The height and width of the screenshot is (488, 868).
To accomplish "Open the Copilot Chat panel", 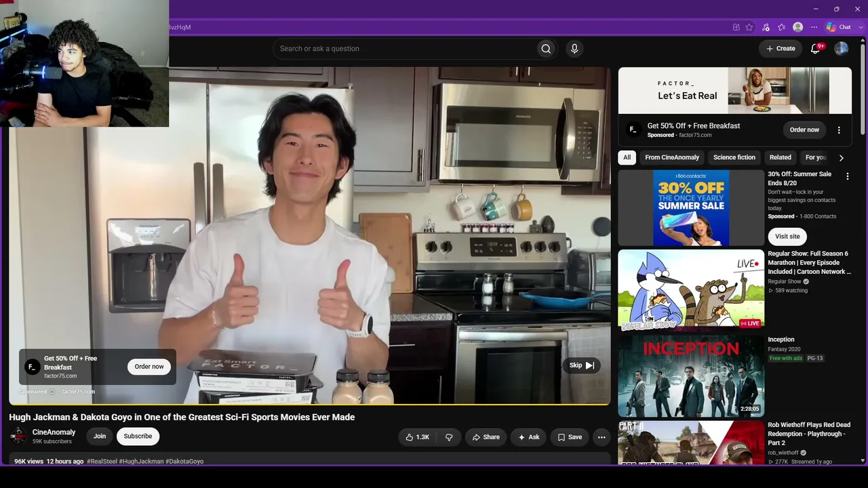I will click(838, 27).
